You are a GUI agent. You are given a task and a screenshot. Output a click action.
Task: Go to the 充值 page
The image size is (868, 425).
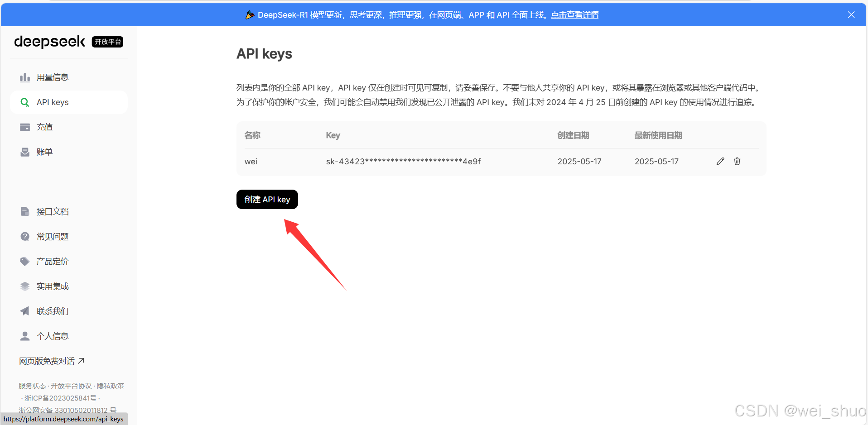(x=69, y=127)
